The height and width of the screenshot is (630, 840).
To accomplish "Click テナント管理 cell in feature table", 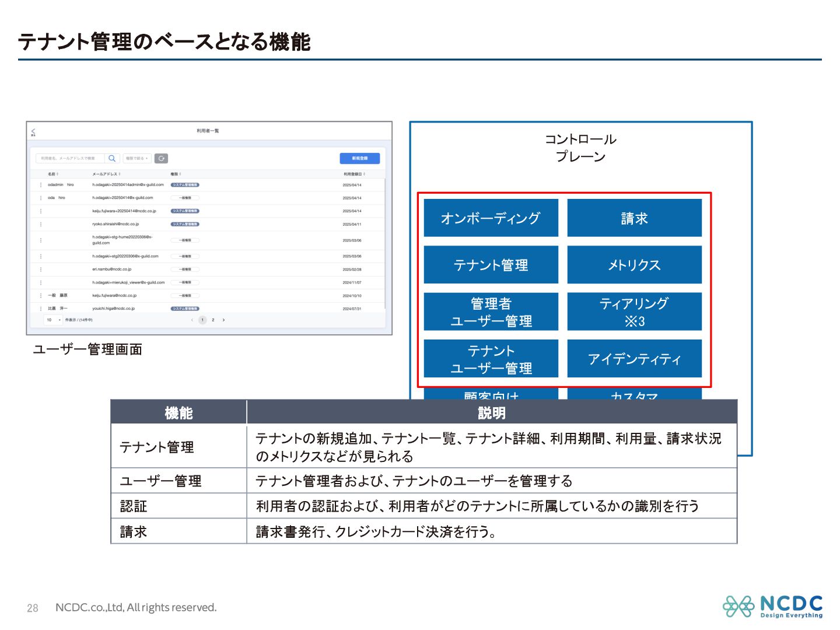I will 178,447.
